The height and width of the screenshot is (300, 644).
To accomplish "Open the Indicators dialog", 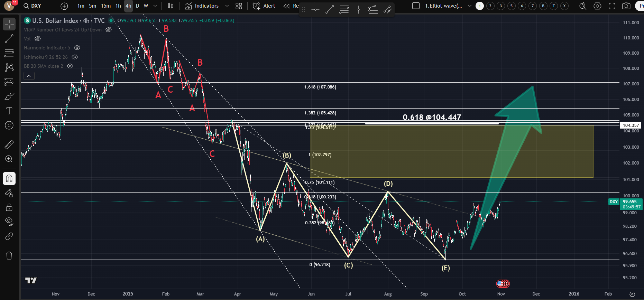I will click(202, 6).
